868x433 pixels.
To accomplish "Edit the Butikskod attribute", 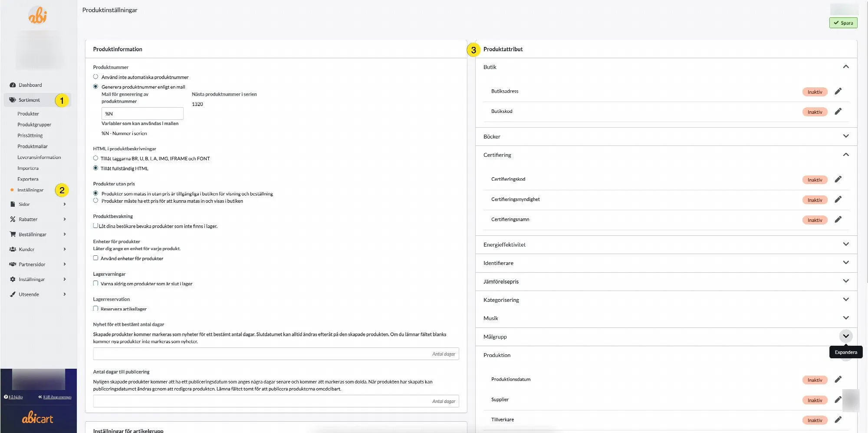I will pos(838,111).
